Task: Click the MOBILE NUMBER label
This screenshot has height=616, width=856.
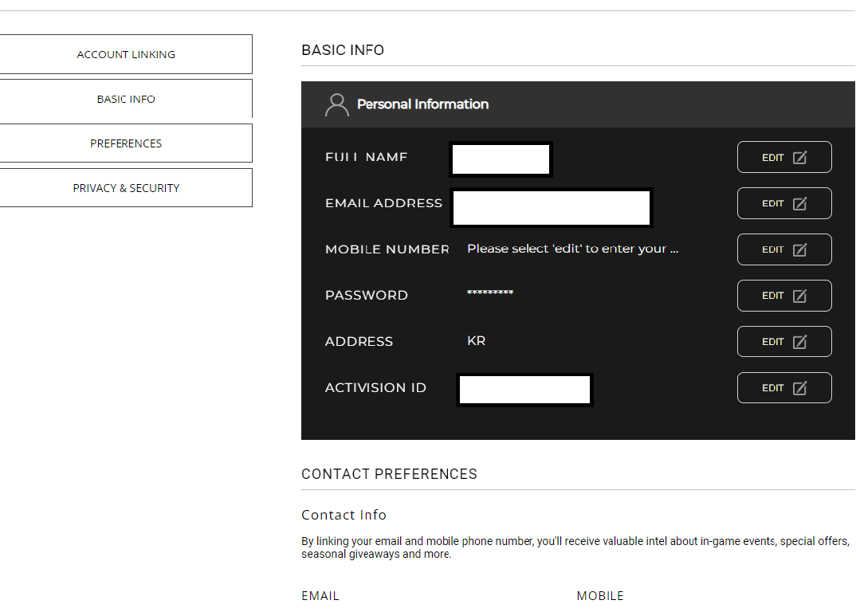Action: point(387,249)
